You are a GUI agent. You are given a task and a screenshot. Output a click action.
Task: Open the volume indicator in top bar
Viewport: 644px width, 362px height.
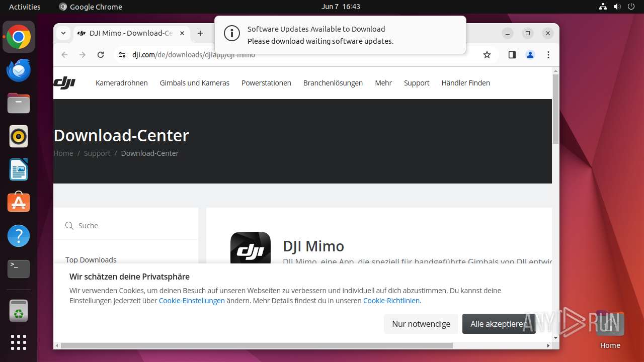(x=617, y=7)
